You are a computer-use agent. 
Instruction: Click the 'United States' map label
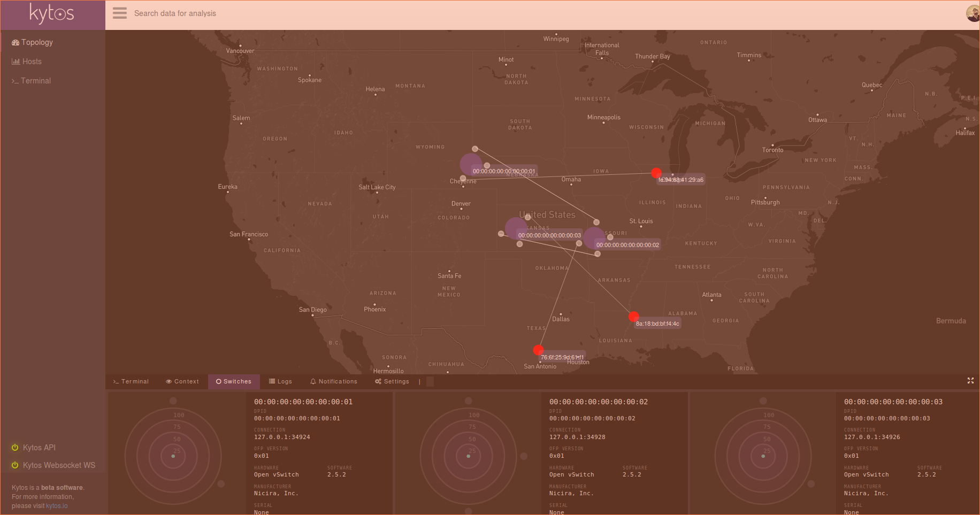pyautogui.click(x=547, y=215)
